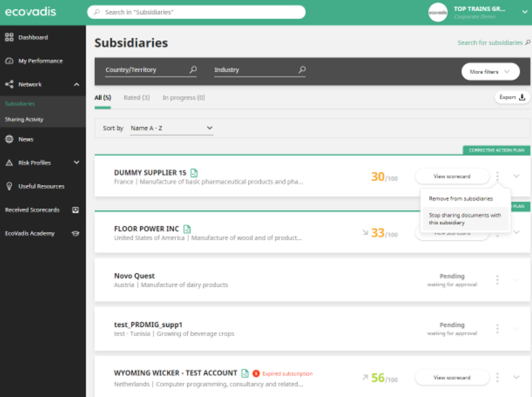This screenshot has width=532, height=397.
Task: Click the News globe icon
Action: pos(9,139)
